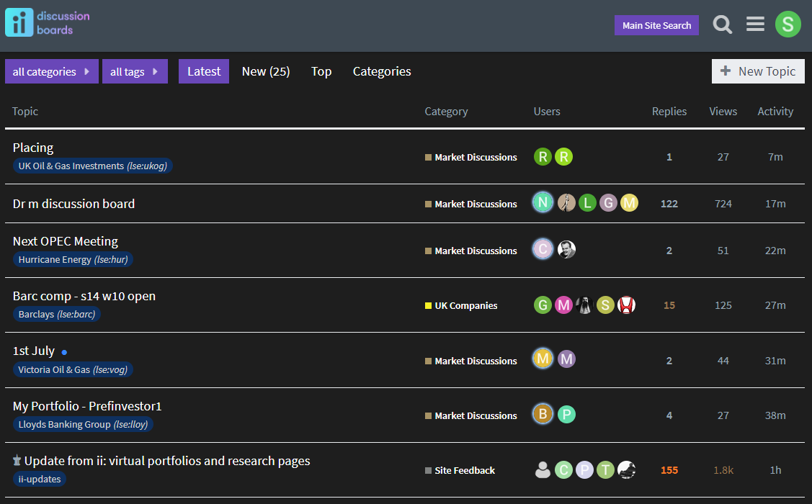The height and width of the screenshot is (504, 812).
Task: Click first R avatar in Placing row
Action: pyautogui.click(x=543, y=157)
